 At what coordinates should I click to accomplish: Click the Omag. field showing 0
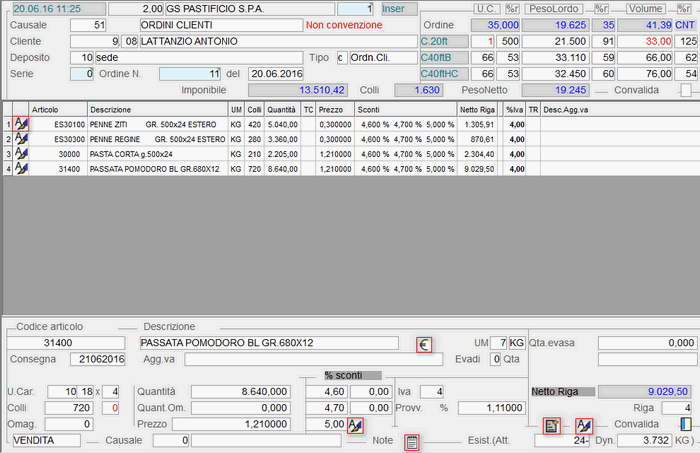(x=69, y=424)
